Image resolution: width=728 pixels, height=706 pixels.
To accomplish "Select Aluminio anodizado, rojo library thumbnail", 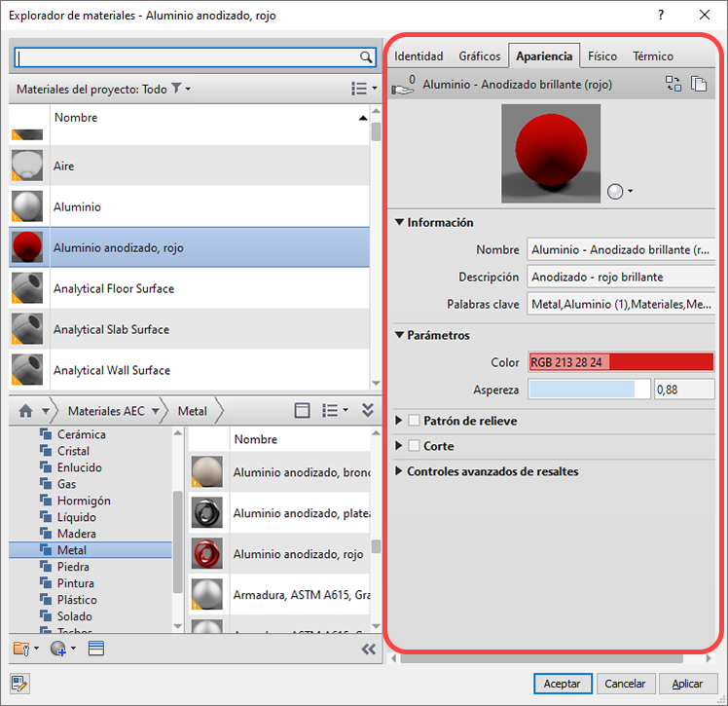I will tap(207, 553).
